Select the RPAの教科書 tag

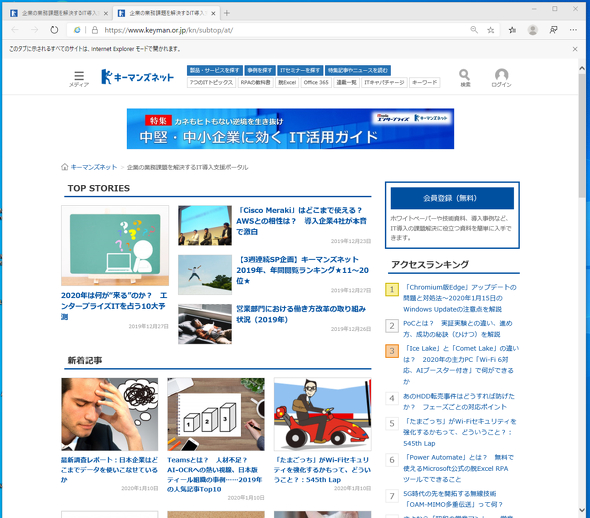pos(255,82)
